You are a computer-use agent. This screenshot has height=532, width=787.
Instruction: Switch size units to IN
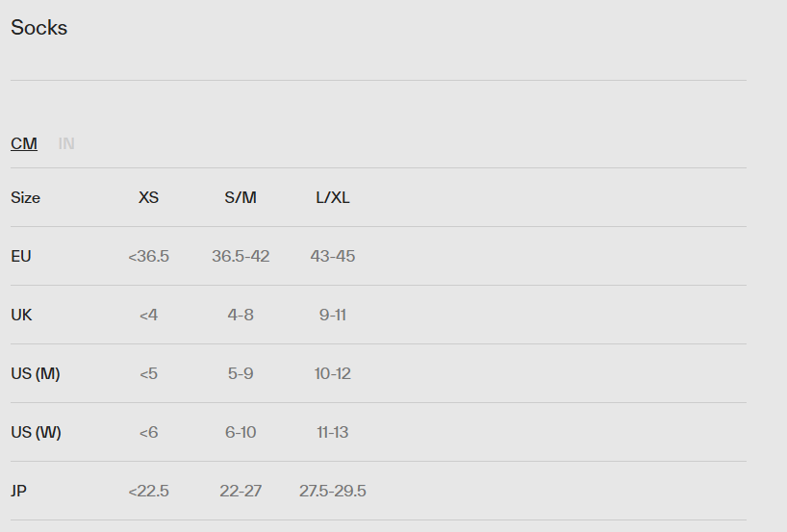66,143
